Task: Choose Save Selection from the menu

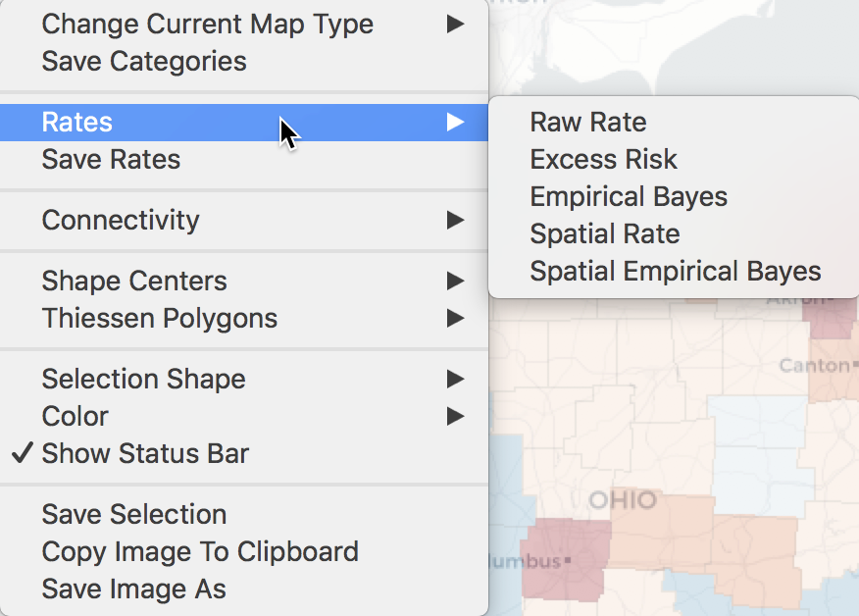Action: 244,515
